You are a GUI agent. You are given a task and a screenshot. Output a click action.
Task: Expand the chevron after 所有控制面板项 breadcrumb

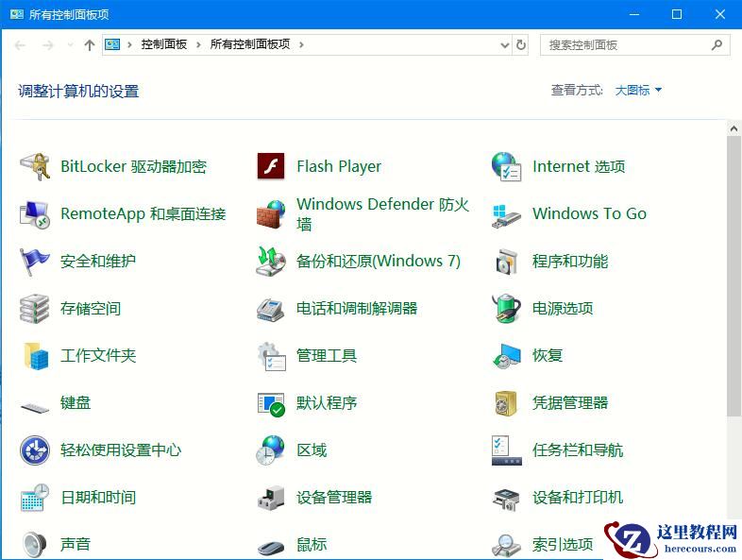[x=301, y=44]
